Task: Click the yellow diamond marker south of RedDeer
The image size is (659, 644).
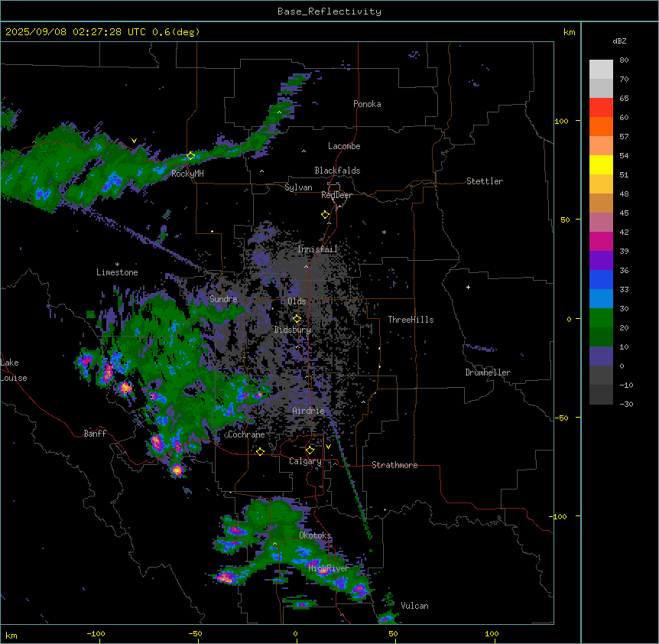Action: (326, 215)
